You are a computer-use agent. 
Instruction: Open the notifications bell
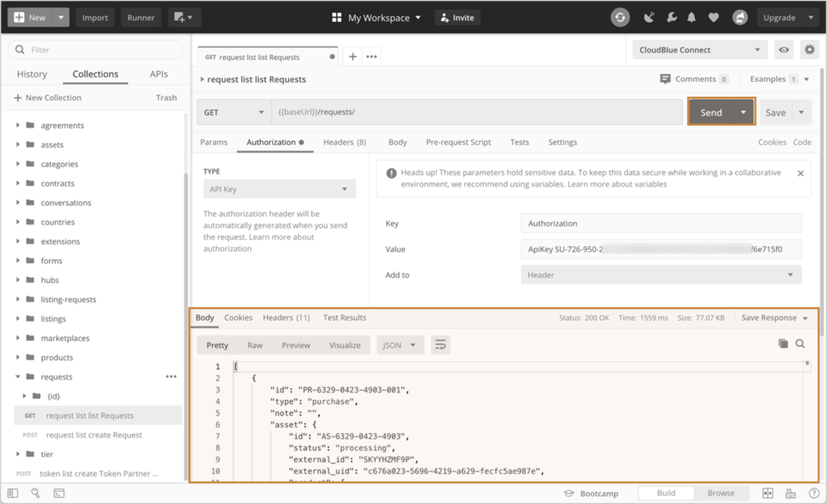coord(691,18)
